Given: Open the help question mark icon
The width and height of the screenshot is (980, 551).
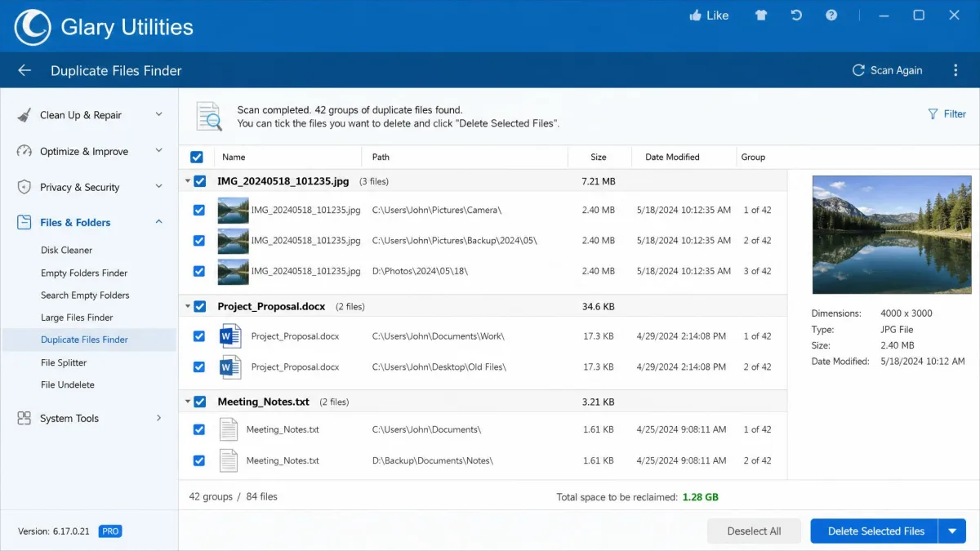Looking at the screenshot, I should click(831, 16).
